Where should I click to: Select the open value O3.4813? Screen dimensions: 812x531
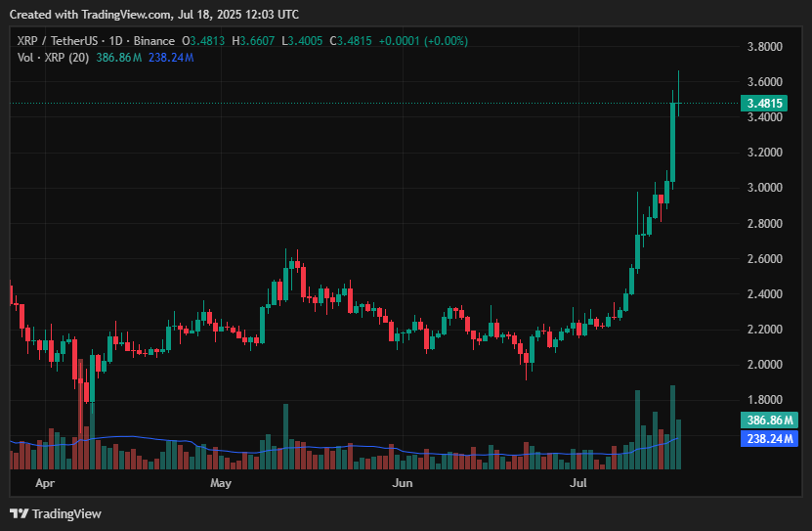coord(203,41)
